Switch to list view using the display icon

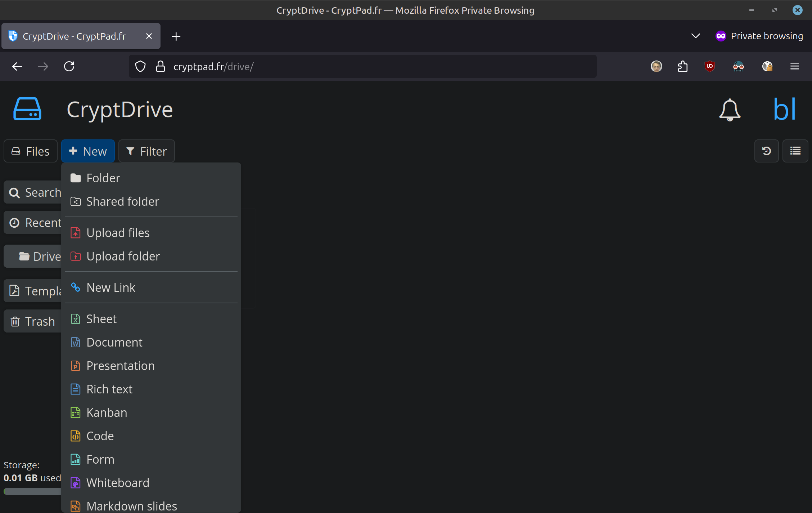click(795, 151)
